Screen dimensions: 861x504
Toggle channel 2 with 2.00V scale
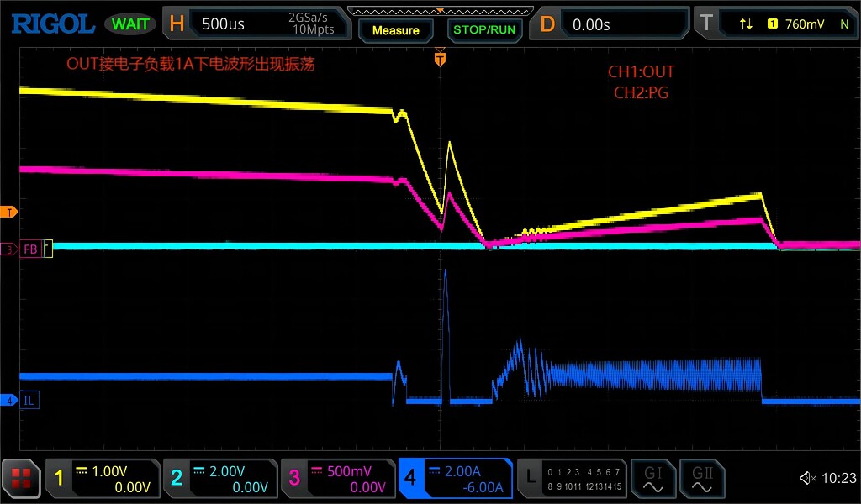point(219,479)
